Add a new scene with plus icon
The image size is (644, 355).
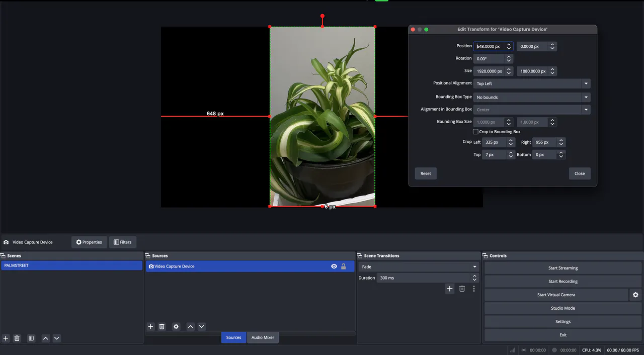[6, 338]
